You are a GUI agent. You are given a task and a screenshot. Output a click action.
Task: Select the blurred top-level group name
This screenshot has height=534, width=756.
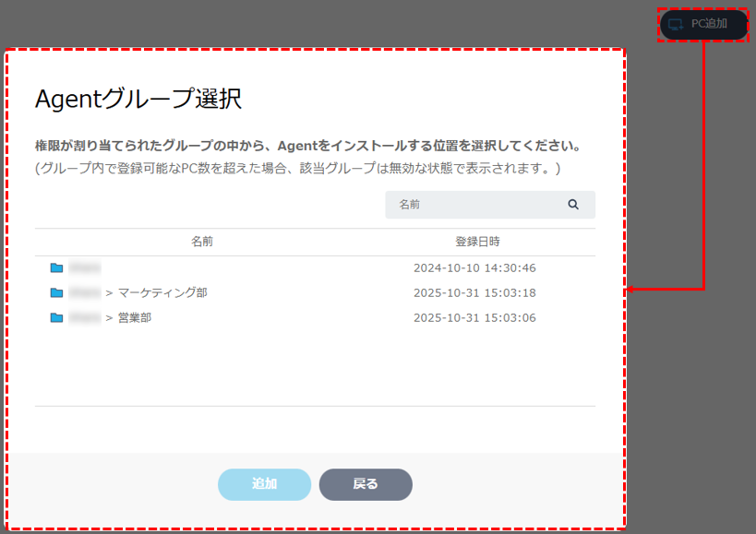pos(84,268)
